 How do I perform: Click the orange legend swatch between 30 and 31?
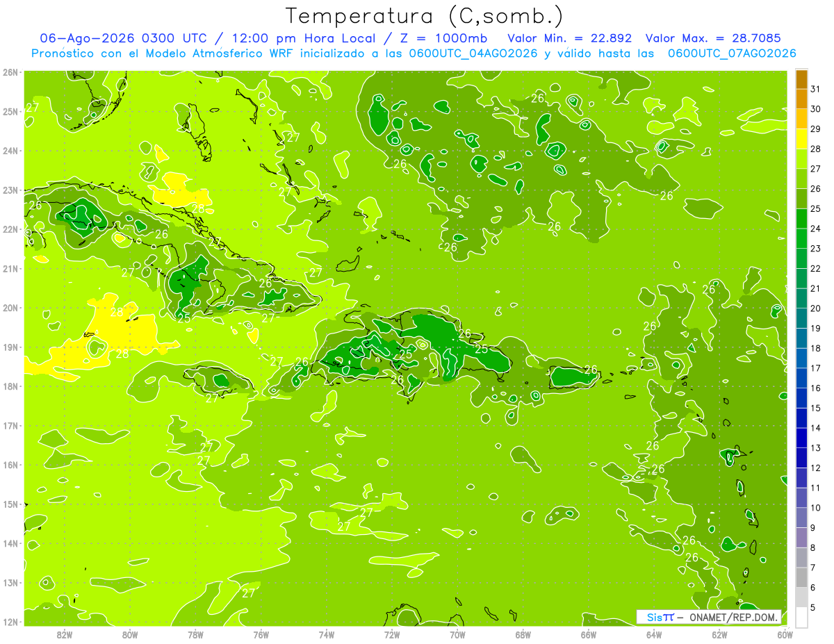(x=801, y=99)
